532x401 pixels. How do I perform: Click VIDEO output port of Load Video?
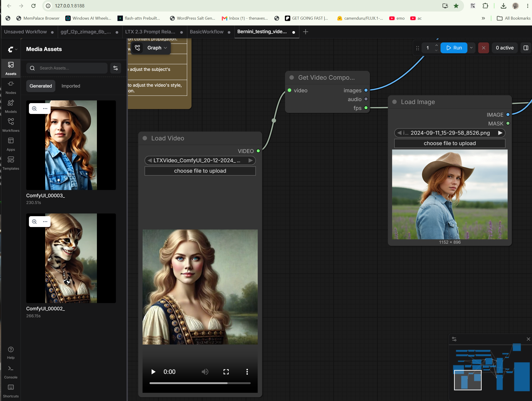click(258, 151)
